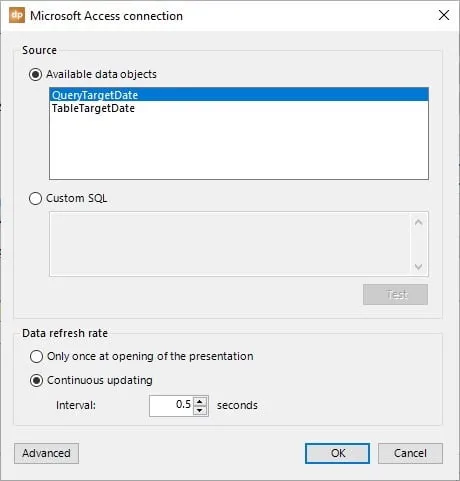Increase interval with the up arrow
460x481 pixels.
(200, 401)
